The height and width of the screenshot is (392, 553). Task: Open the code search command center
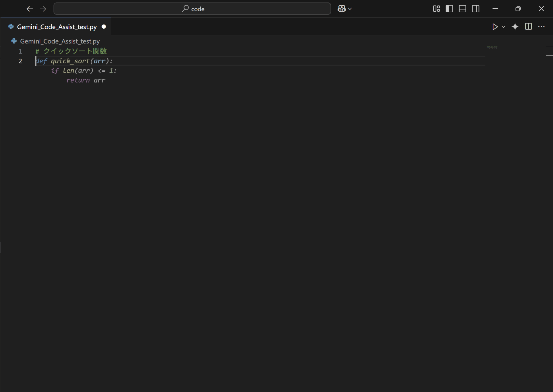(192, 9)
